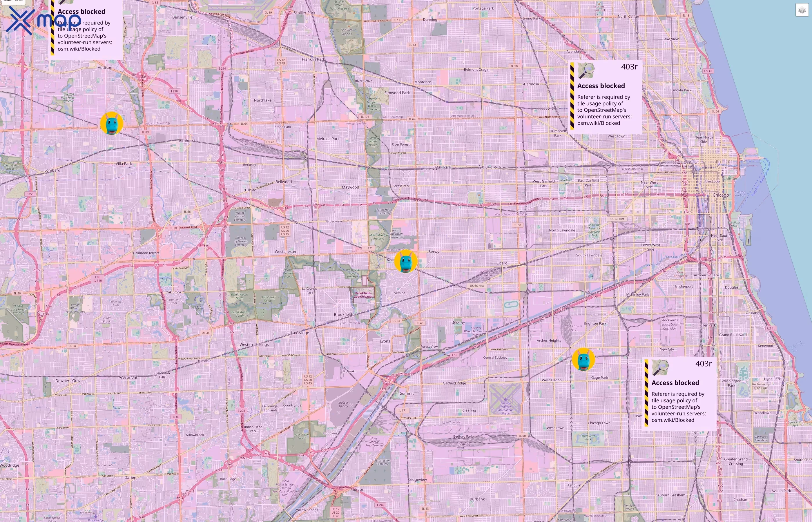This screenshot has width=812, height=522.
Task: Click the "Bridgeview" label
Action: 417,480
